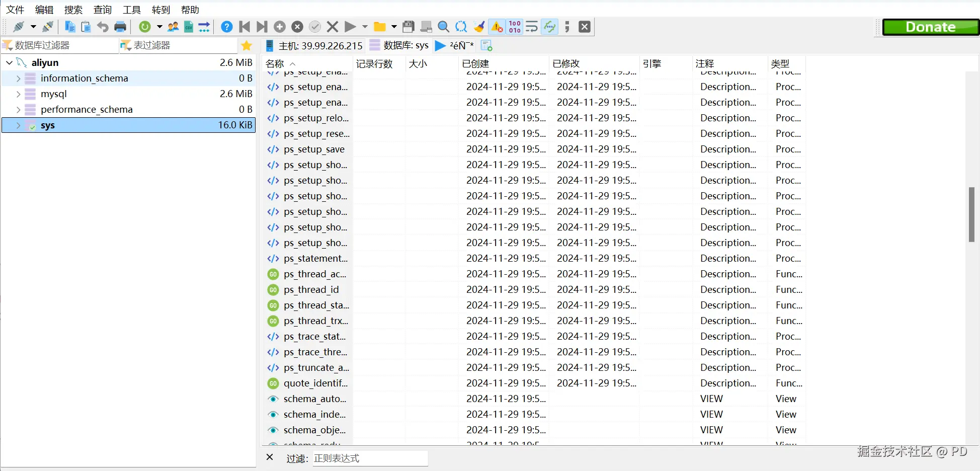Switch to the 主机 host tab
Viewport: 980px width, 471px height.
click(x=314, y=46)
